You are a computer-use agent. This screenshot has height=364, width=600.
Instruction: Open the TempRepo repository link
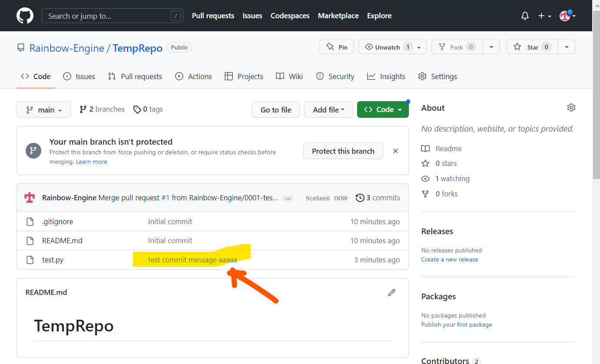(137, 48)
